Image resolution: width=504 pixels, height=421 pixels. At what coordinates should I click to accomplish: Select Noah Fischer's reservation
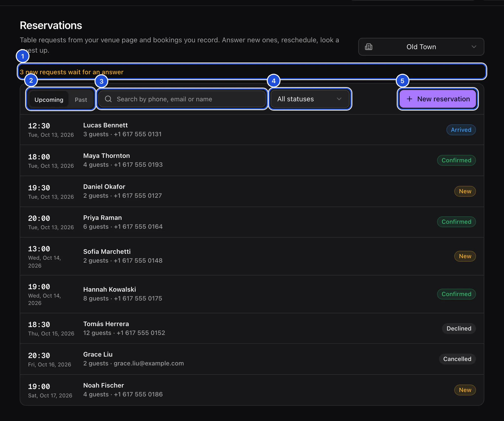pos(252,390)
